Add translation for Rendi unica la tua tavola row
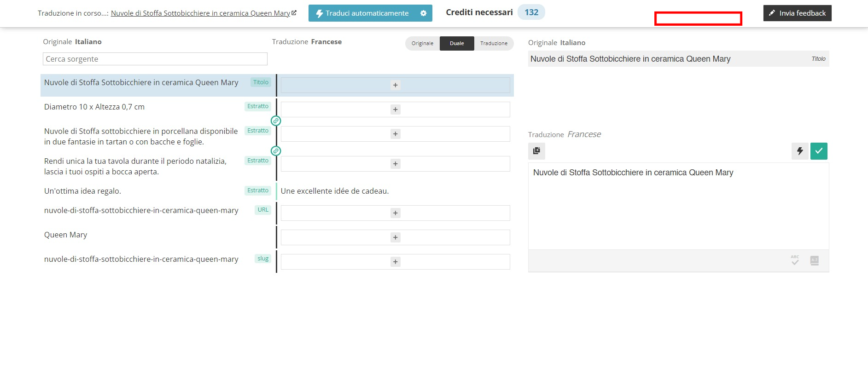 [395, 164]
